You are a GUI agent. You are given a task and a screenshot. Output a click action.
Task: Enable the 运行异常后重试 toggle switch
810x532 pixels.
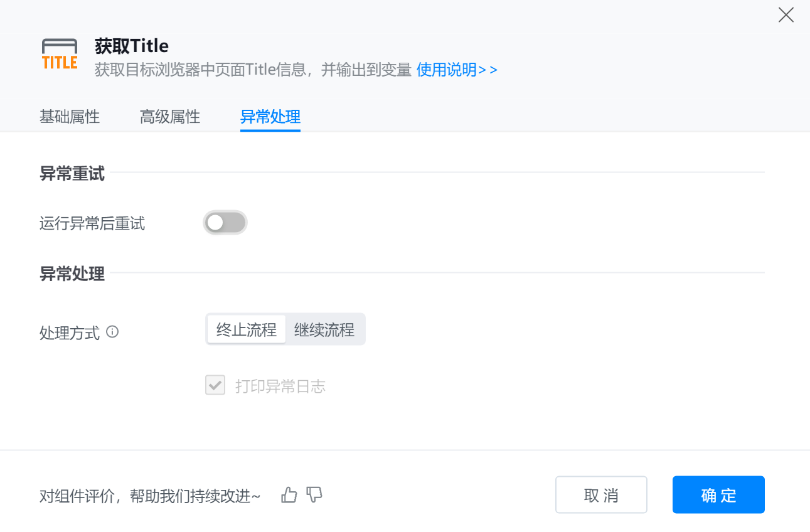[225, 223]
